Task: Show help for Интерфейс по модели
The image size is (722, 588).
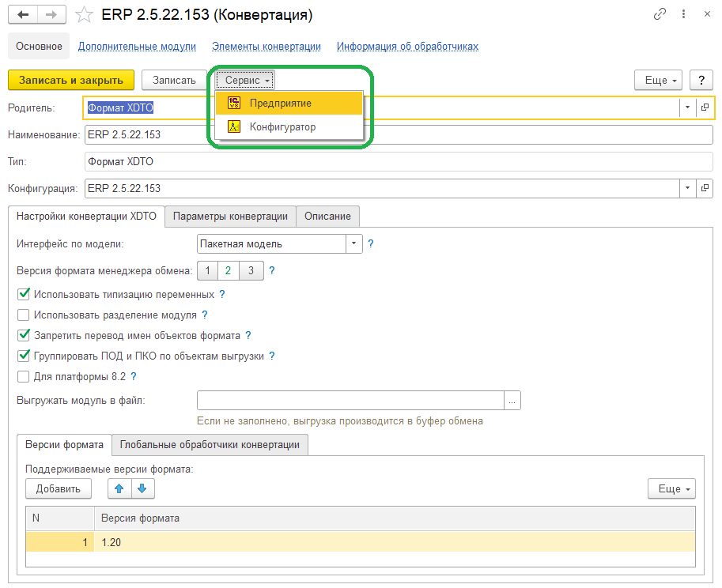Action: (x=371, y=244)
